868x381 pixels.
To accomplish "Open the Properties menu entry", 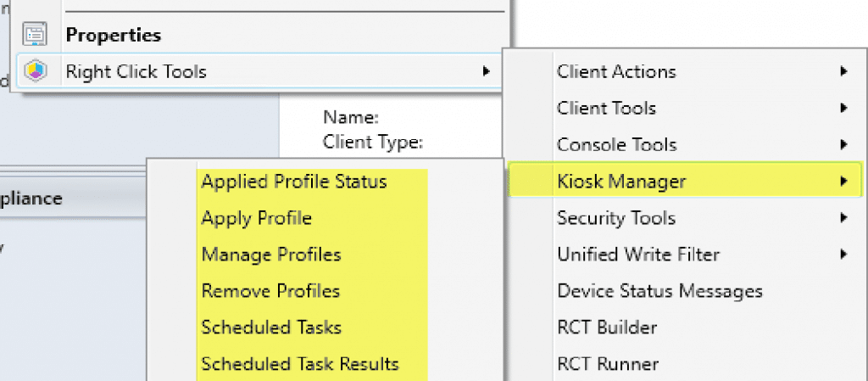I will click(x=114, y=35).
